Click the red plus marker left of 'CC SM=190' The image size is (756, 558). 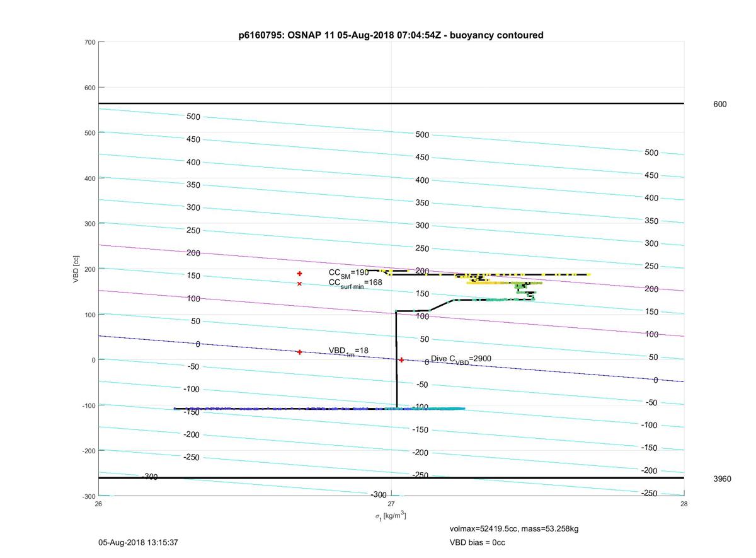299,274
